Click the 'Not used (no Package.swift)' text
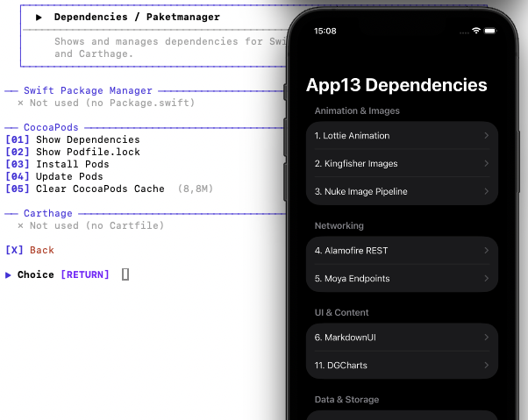This screenshot has height=420, width=528. pyautogui.click(x=112, y=103)
